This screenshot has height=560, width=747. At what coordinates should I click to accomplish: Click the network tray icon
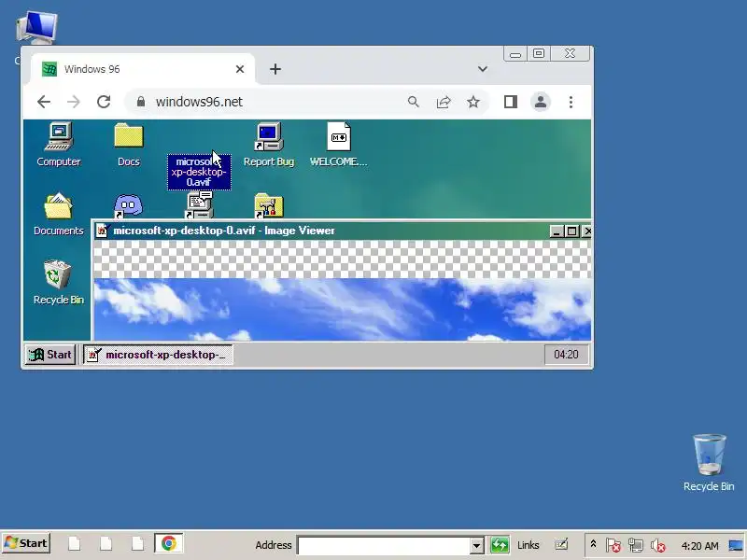click(x=636, y=545)
